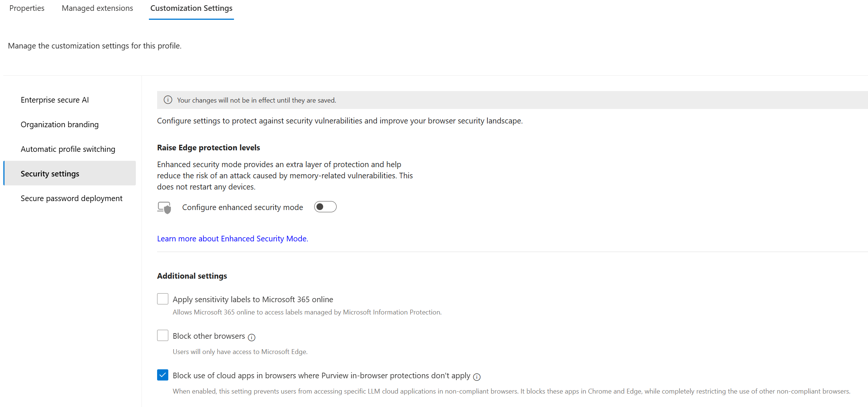This screenshot has width=868, height=407.
Task: Click Security settings in the left navigation
Action: pos(50,174)
